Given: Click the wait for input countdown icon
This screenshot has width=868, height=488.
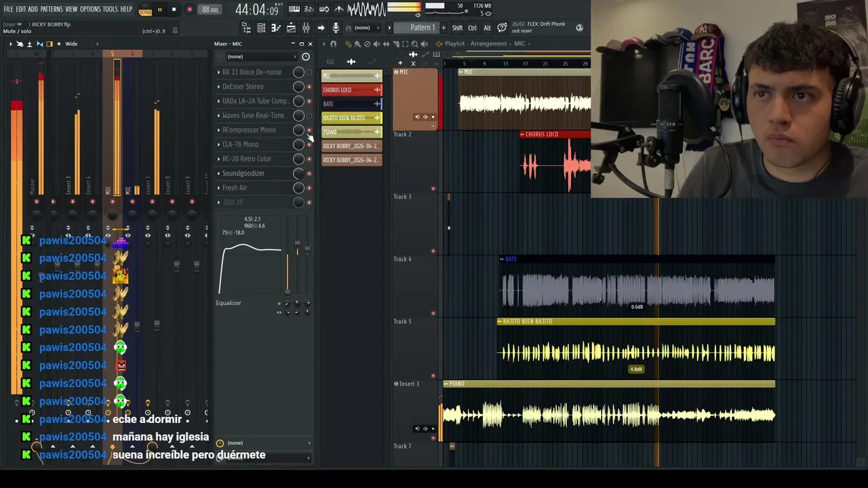Looking at the screenshot, I should coord(309,9).
